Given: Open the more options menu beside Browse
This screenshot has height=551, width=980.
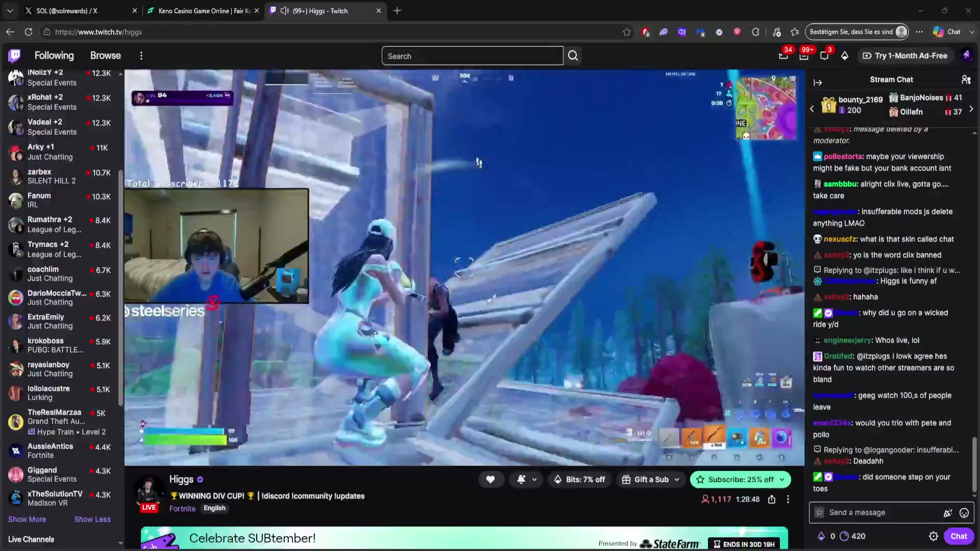Looking at the screenshot, I should pos(141,56).
